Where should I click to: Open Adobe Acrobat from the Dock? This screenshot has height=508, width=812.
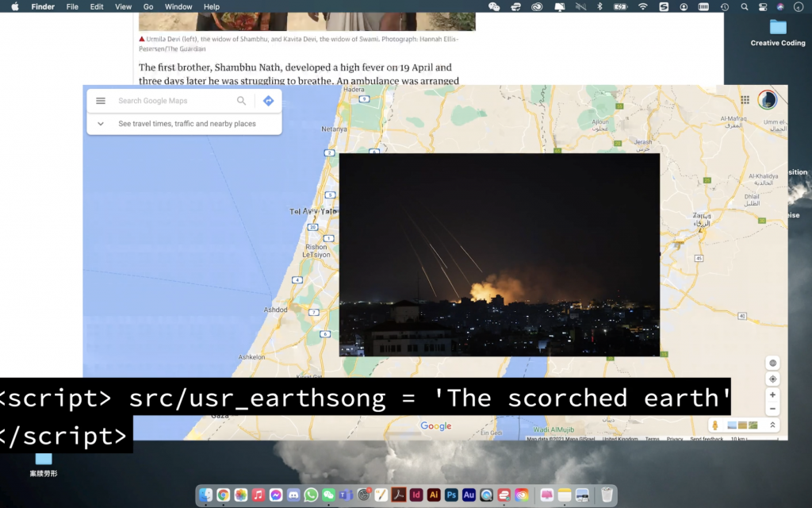399,495
